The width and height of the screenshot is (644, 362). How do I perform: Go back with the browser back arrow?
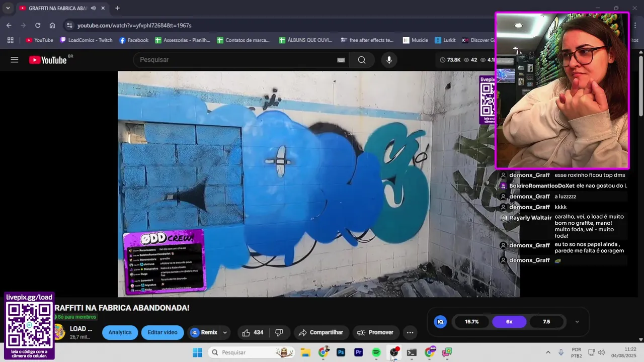pyautogui.click(x=9, y=25)
